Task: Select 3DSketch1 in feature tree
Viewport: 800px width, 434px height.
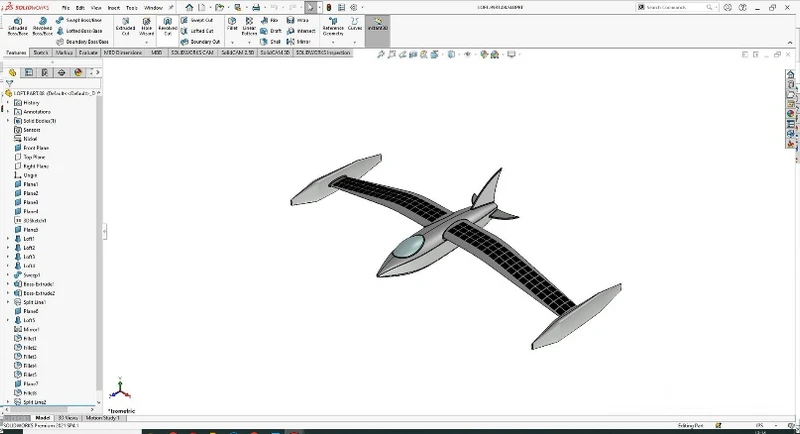Action: (x=31, y=220)
